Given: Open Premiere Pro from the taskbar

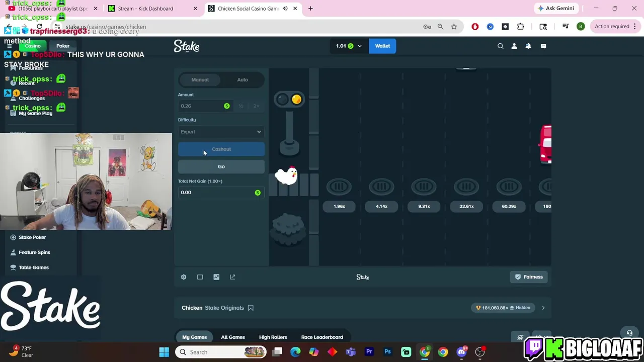Looking at the screenshot, I should coord(369,352).
